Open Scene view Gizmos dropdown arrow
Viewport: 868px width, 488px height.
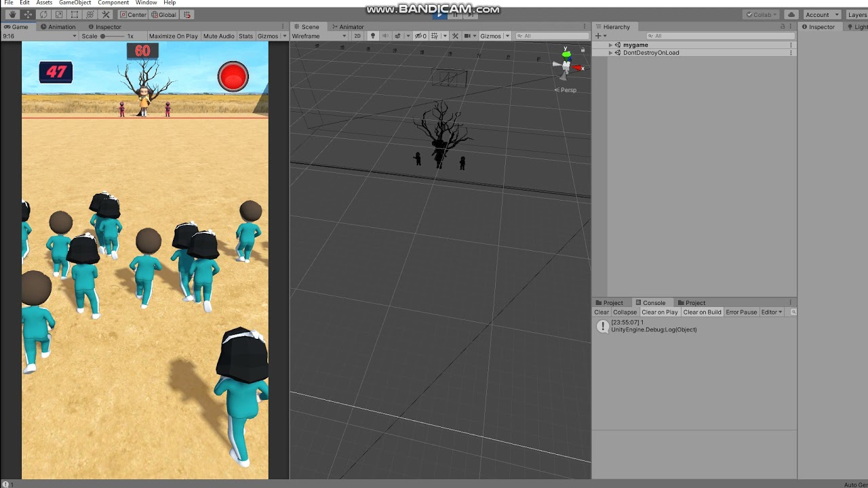(x=507, y=36)
